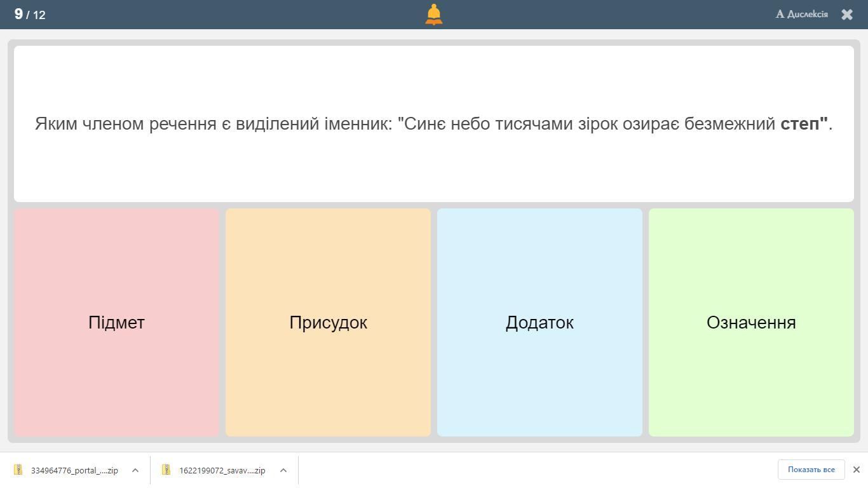Expand options for 334964776_portal zip
The image size is (868, 488).
(135, 470)
